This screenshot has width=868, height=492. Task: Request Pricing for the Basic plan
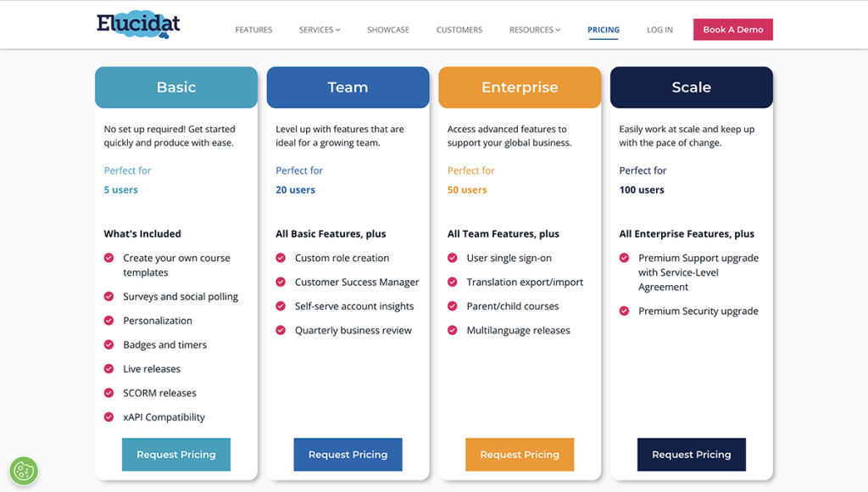click(x=176, y=455)
